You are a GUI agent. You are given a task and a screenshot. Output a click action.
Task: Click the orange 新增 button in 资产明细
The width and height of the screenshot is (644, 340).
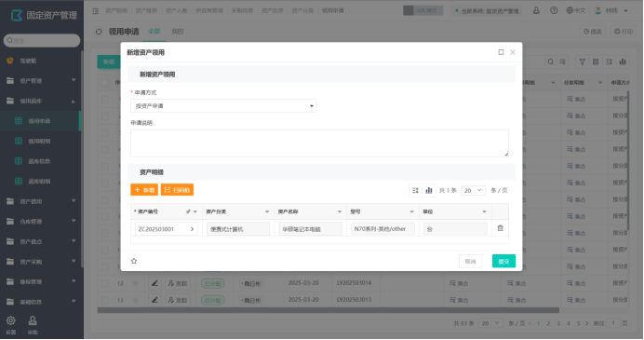pos(144,190)
